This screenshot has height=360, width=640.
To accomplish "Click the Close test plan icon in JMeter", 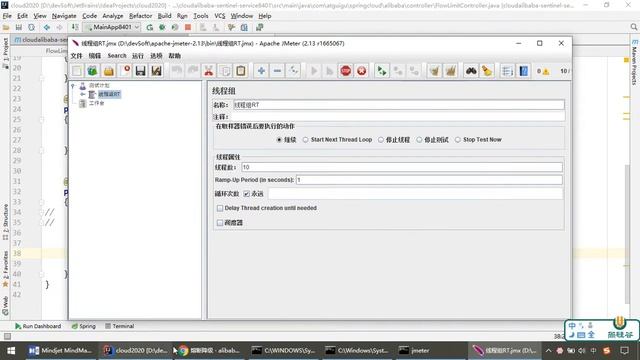I will (x=124, y=71).
